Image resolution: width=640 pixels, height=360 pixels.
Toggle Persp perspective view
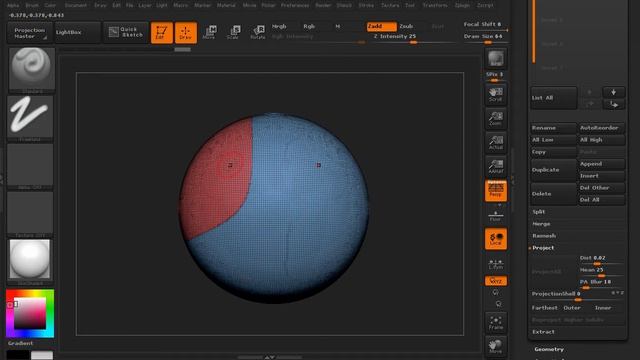tap(496, 191)
